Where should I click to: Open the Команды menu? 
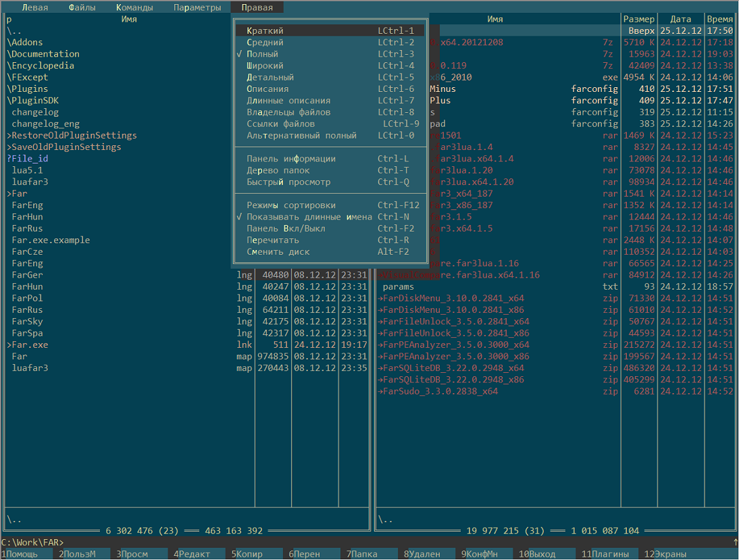(x=134, y=8)
